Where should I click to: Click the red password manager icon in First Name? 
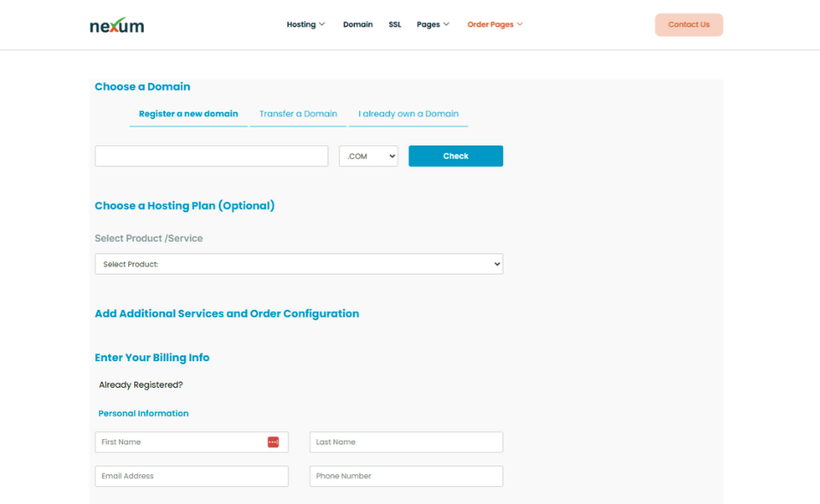273,442
